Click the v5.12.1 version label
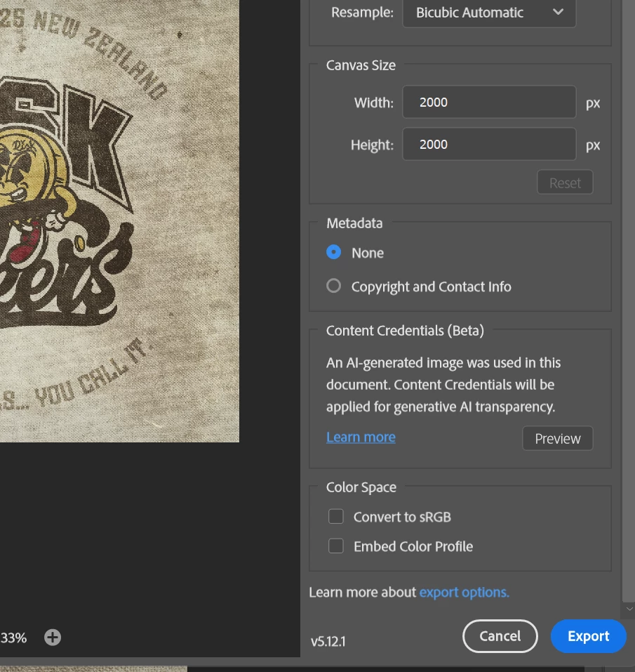 pyautogui.click(x=328, y=642)
